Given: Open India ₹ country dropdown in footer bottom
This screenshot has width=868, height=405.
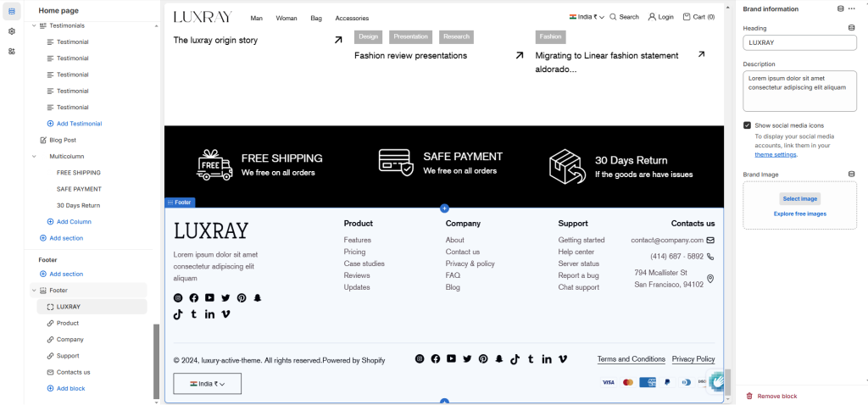Looking at the screenshot, I should [207, 384].
